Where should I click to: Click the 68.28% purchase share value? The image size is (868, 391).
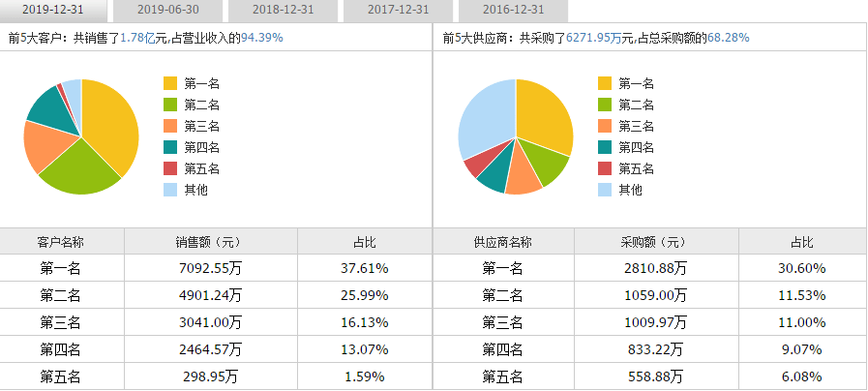(x=728, y=38)
